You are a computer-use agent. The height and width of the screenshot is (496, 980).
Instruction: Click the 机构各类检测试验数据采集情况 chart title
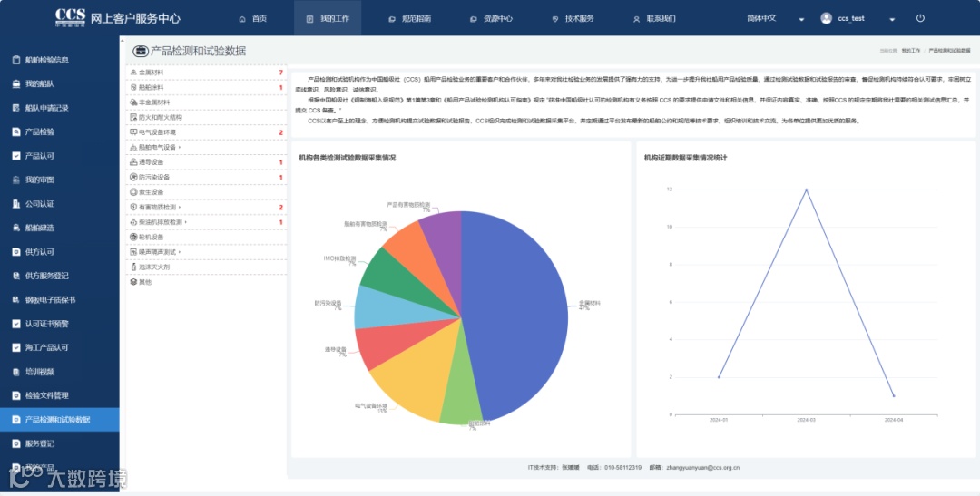click(x=347, y=158)
